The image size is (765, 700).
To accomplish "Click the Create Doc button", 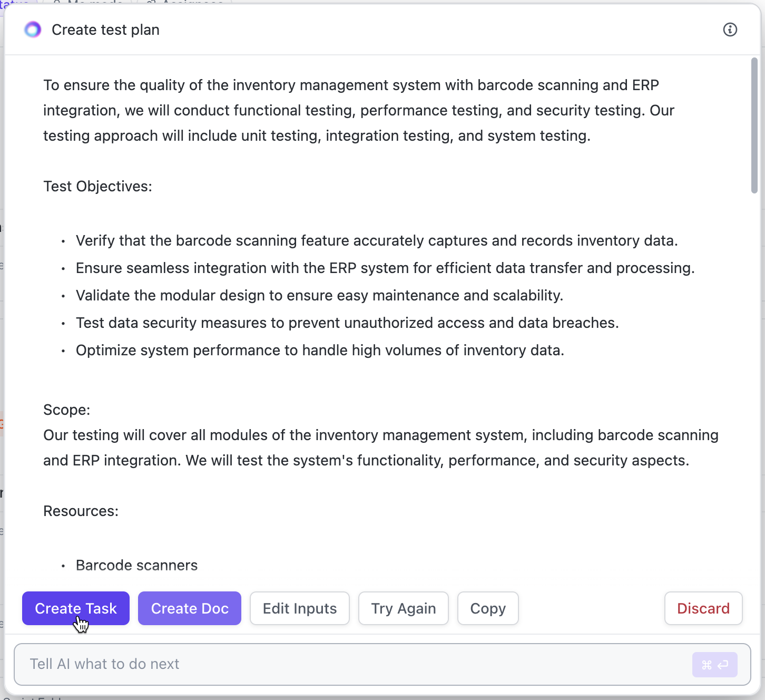I will 190,608.
